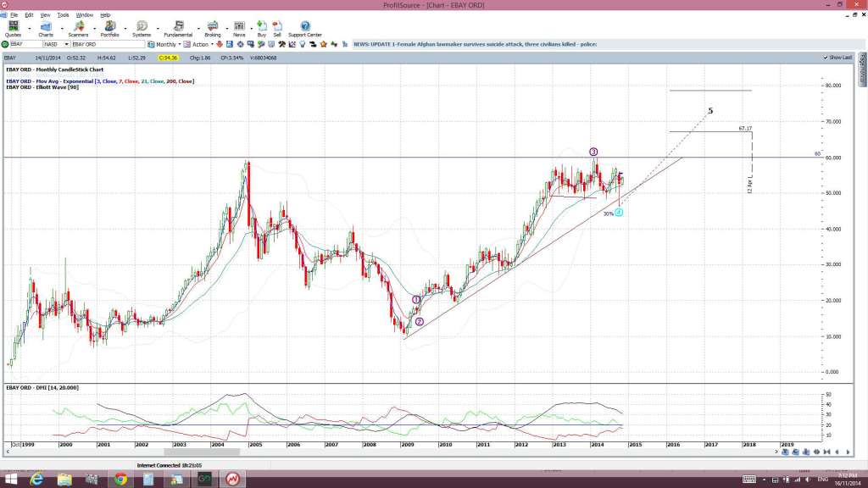Open the dropdown arrow next to Scanners
This screenshot has width=868, height=488.
click(93, 28)
